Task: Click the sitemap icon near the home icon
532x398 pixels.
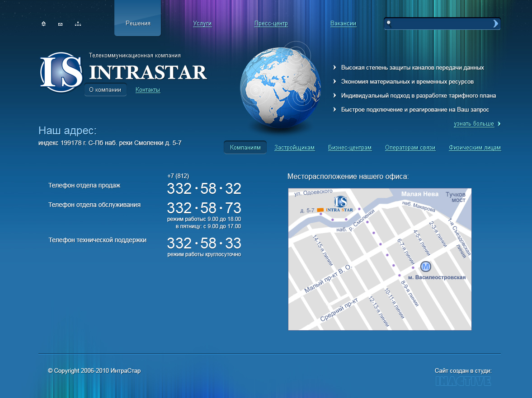Action: click(x=78, y=23)
